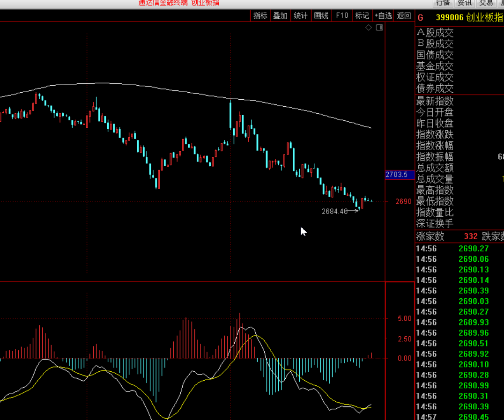
Task: Click the 399006 创业板指 index title
Action: (x=469, y=18)
